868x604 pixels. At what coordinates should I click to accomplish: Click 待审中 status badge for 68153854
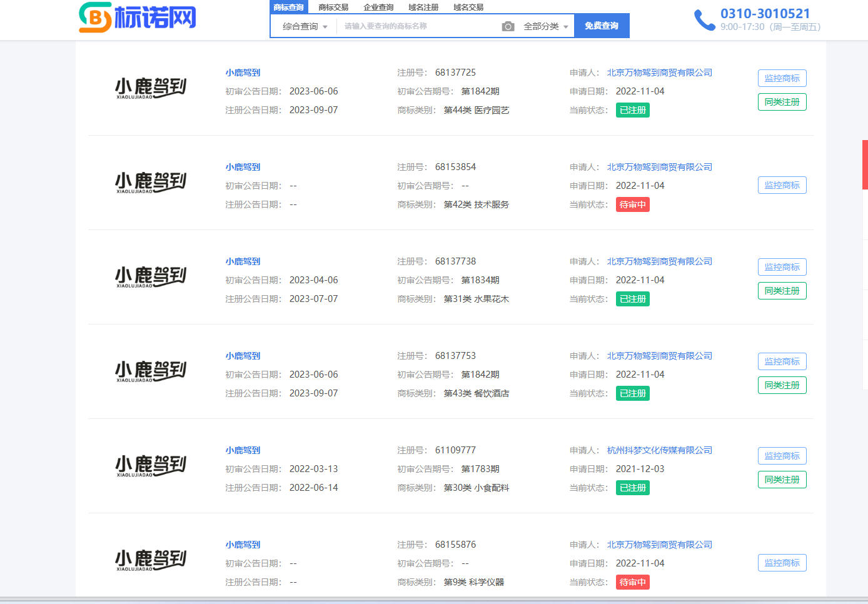pyautogui.click(x=633, y=204)
